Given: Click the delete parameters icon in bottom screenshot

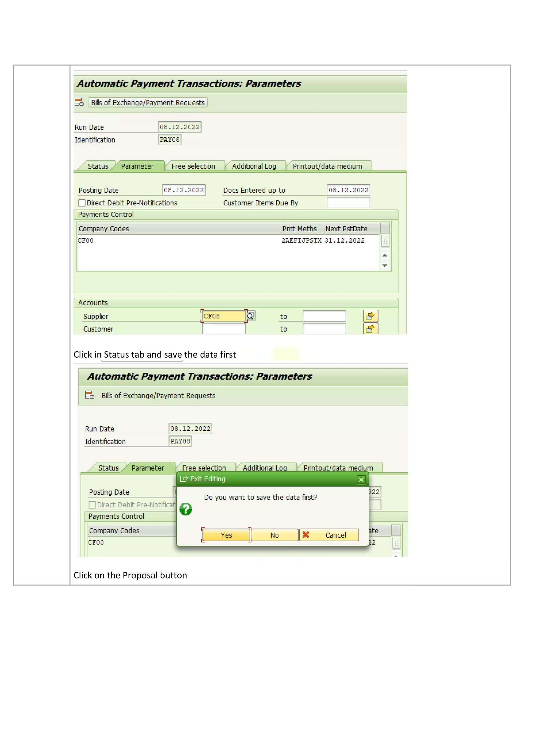Looking at the screenshot, I should (90, 395).
